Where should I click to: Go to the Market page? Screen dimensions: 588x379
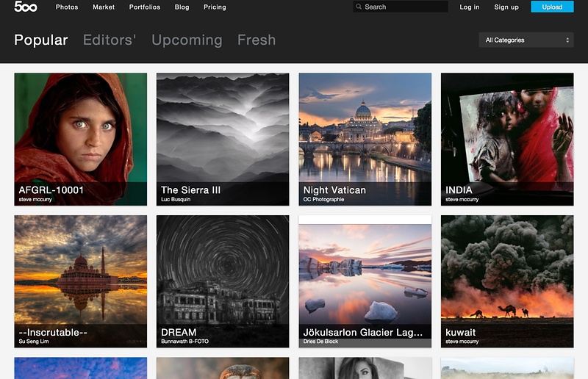pyautogui.click(x=104, y=7)
